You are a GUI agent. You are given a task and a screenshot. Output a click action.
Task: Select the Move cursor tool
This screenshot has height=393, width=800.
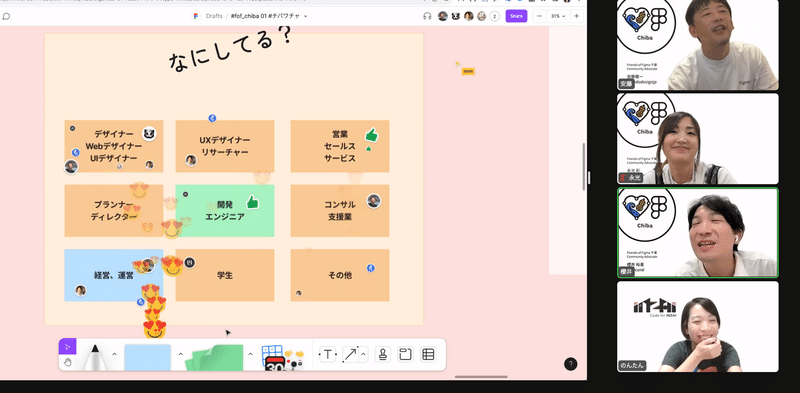click(x=67, y=347)
